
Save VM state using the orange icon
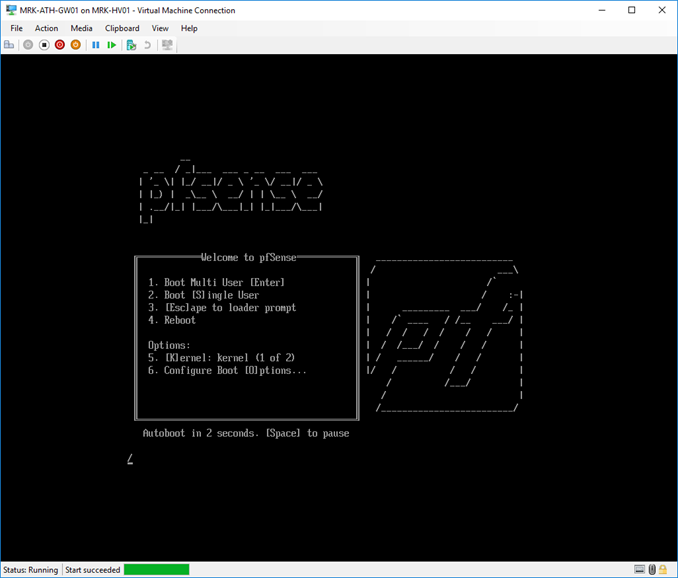[76, 45]
